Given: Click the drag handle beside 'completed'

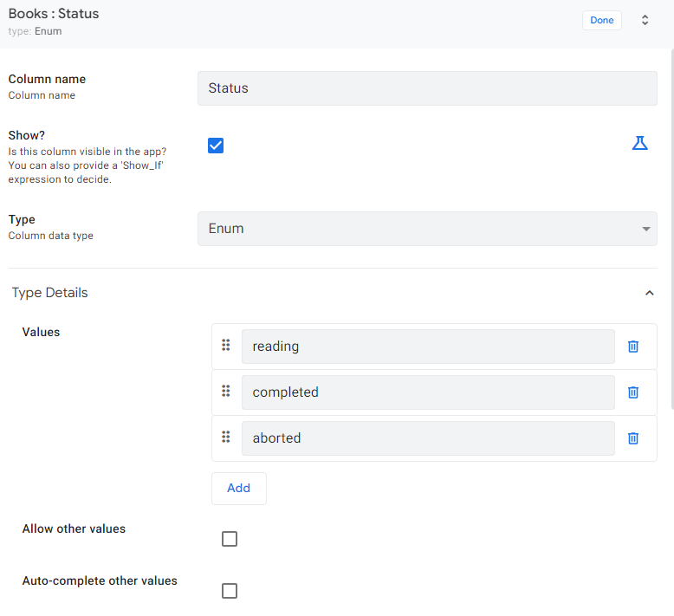Looking at the screenshot, I should [226, 392].
